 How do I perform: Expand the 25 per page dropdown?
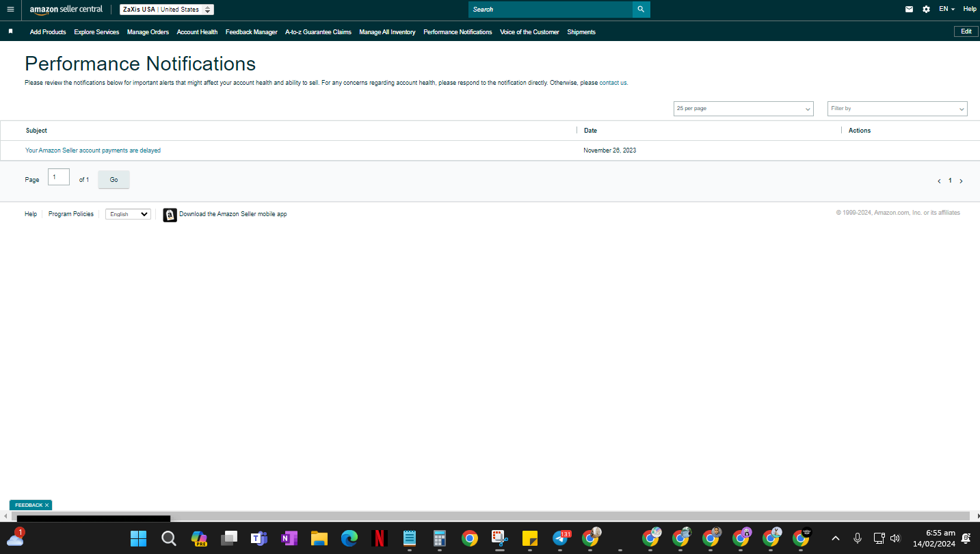[x=743, y=109]
